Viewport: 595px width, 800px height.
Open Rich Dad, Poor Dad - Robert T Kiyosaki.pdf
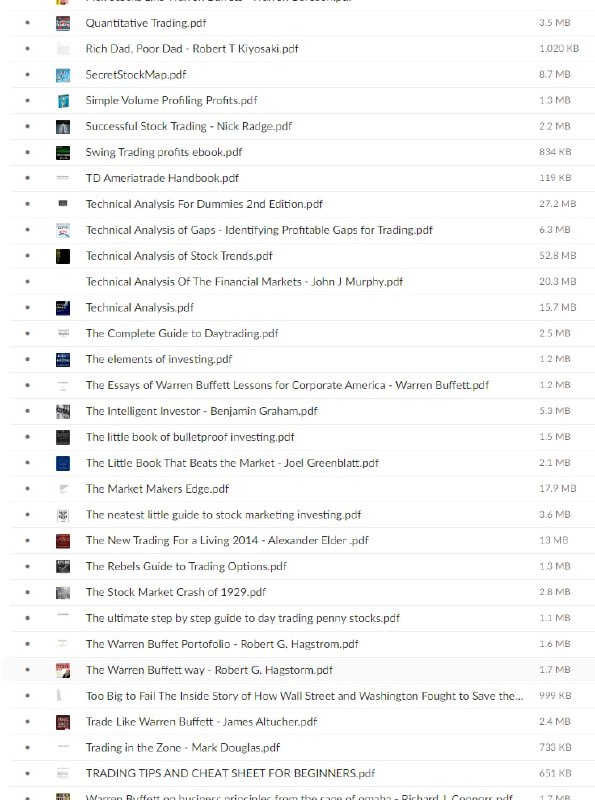coord(192,49)
